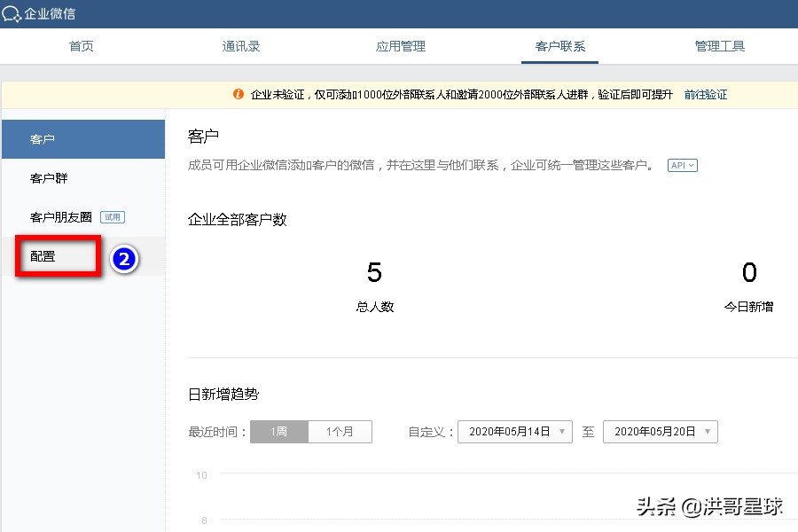Screen dimensions: 798x532
Task: Select the 客户联系 navigation item
Action: click(x=559, y=46)
